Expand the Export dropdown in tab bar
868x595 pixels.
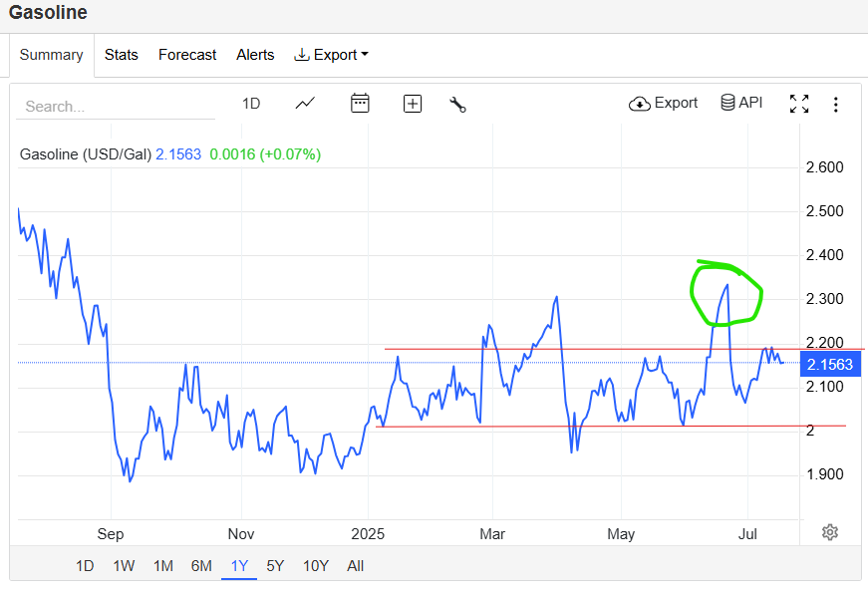[x=331, y=55]
